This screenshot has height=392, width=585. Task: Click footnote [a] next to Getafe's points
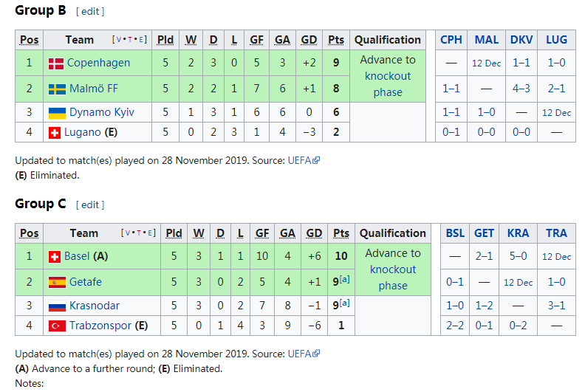click(x=343, y=279)
